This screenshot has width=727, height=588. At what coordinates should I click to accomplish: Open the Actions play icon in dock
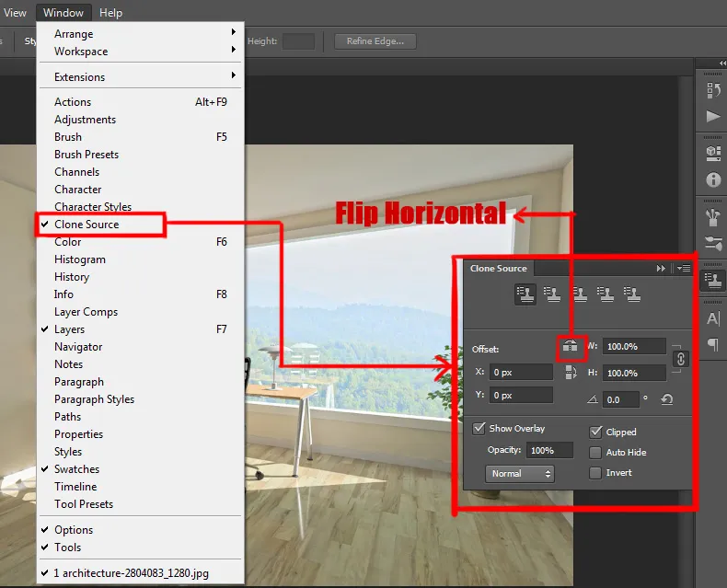[x=713, y=116]
